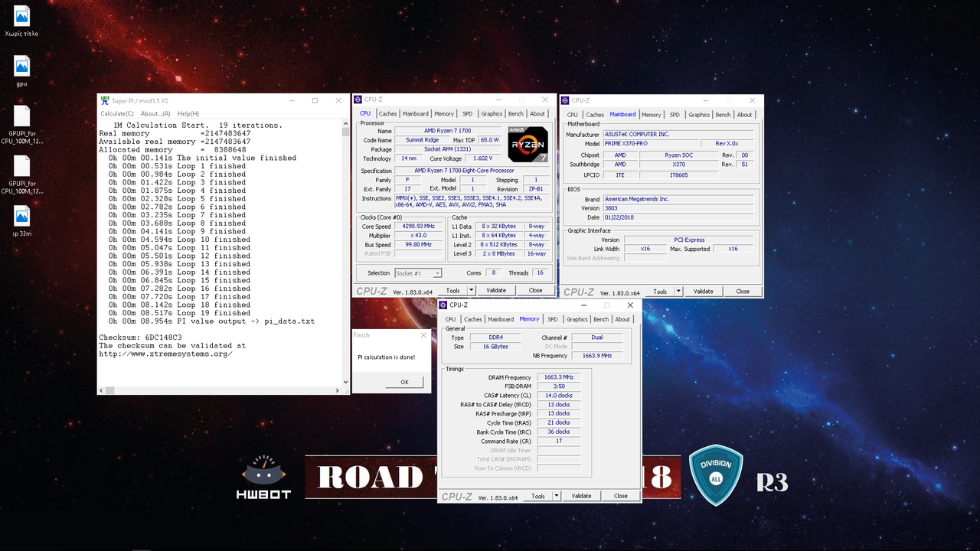
Task: Switch to Bench tab in CPU window
Action: tap(516, 114)
